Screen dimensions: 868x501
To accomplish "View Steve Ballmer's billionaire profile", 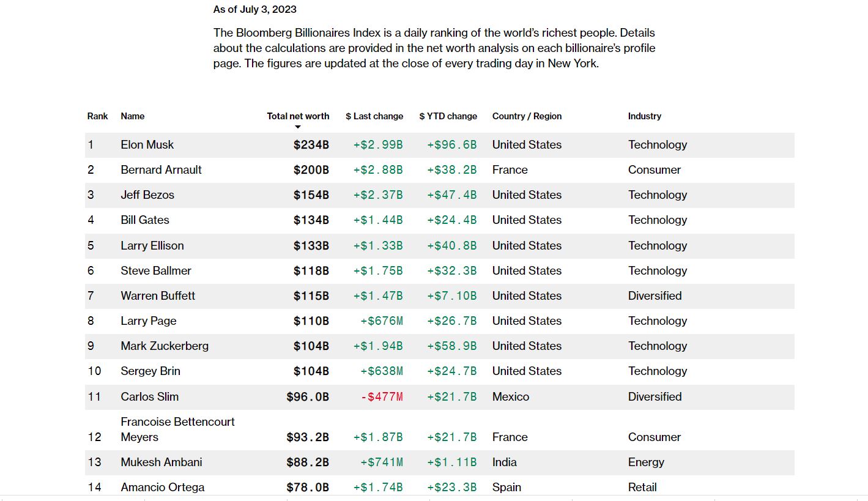I will (x=156, y=271).
